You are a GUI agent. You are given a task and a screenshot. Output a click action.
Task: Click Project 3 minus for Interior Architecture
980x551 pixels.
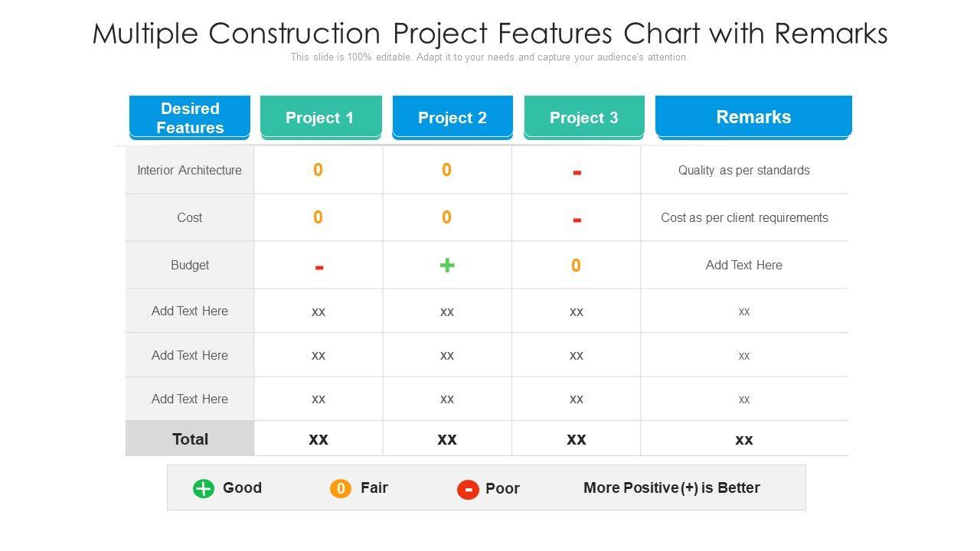coord(577,173)
